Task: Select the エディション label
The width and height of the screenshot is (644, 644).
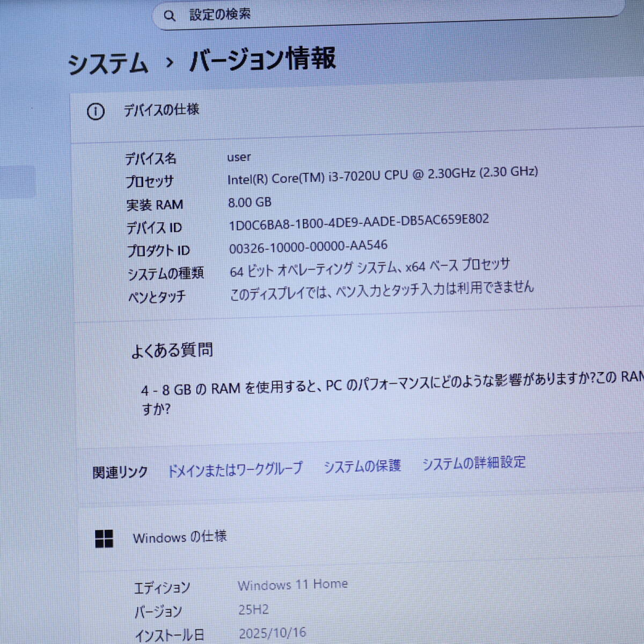Action: point(162,588)
